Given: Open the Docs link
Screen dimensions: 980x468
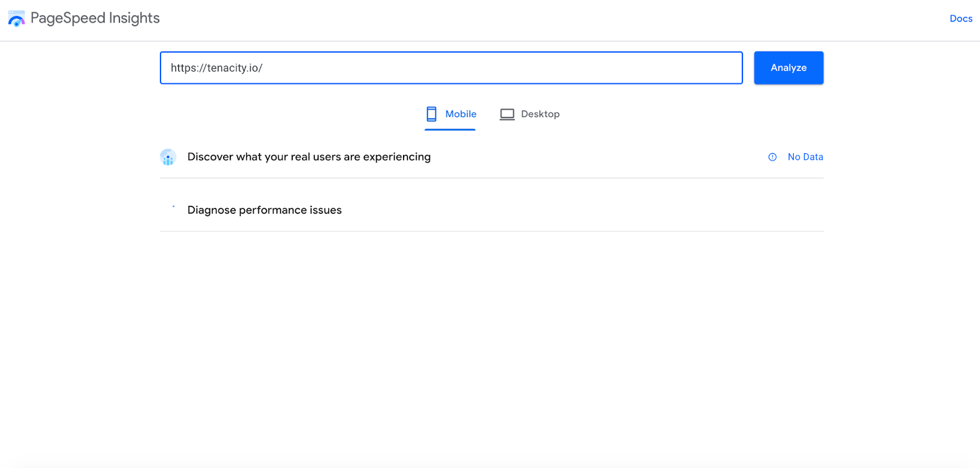Looking at the screenshot, I should [x=961, y=18].
